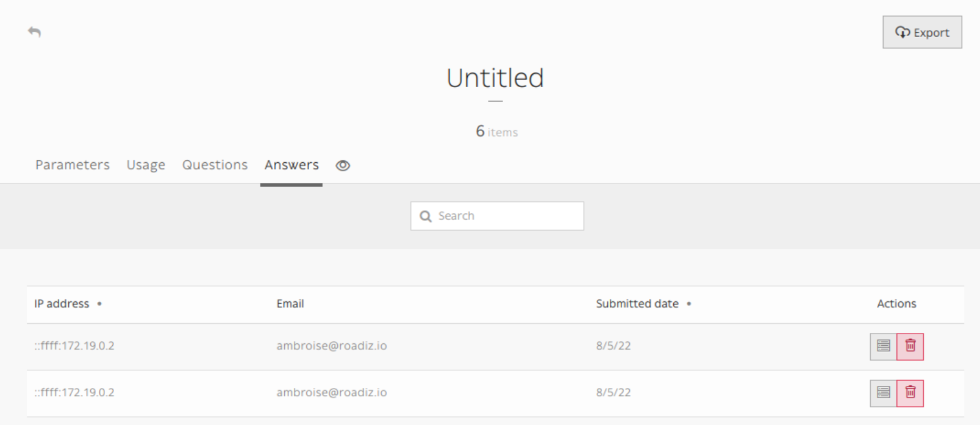Click the Email column header
The image size is (980, 425).
290,304
